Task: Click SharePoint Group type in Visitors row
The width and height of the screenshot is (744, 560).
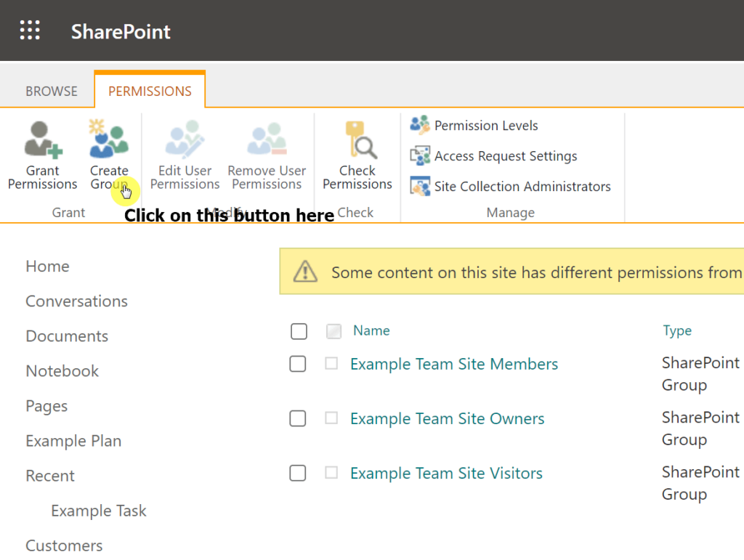Action: (x=700, y=483)
